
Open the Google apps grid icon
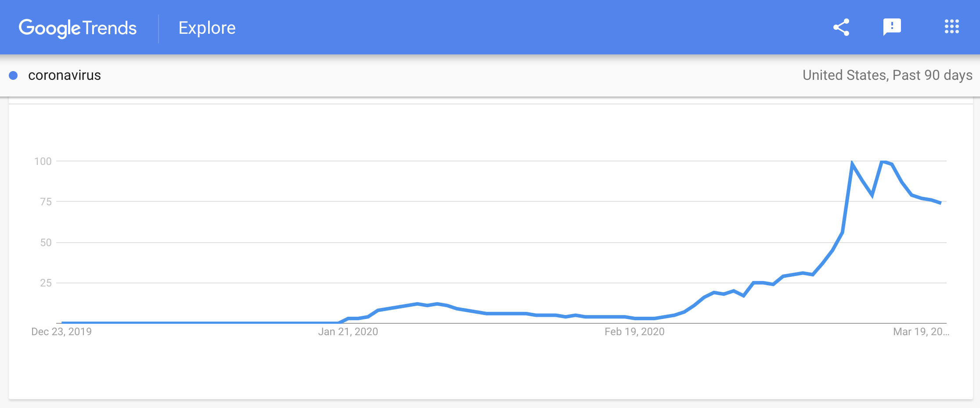click(951, 27)
